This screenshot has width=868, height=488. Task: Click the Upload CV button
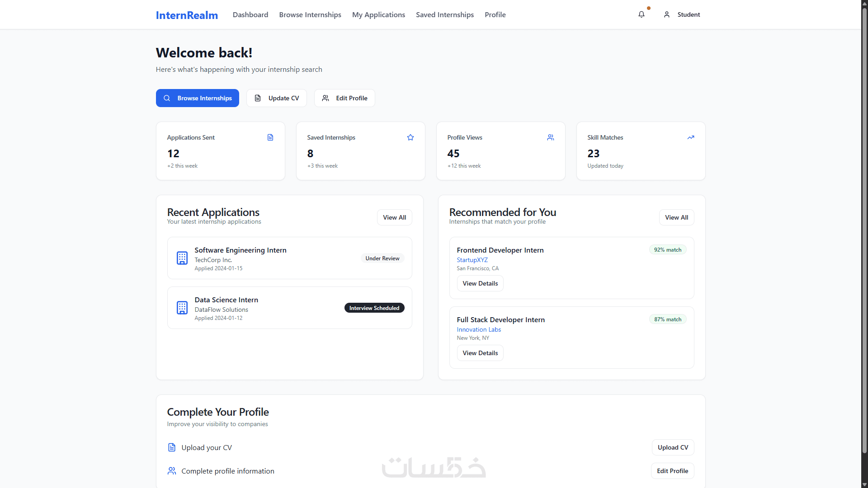673,447
